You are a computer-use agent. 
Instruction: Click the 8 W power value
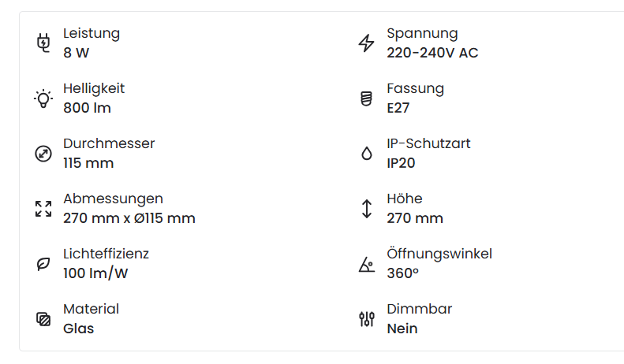click(x=76, y=53)
